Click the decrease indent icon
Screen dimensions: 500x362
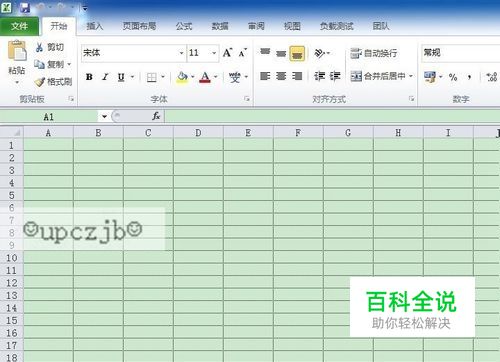point(319,76)
